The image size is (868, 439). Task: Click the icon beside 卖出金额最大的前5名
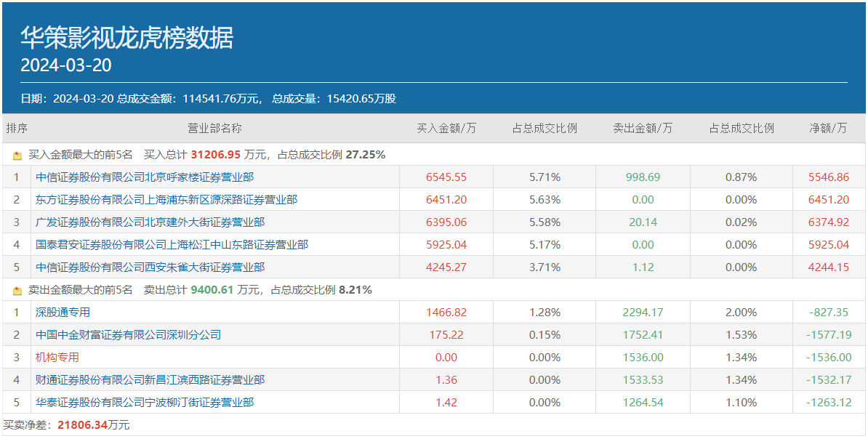click(x=17, y=290)
